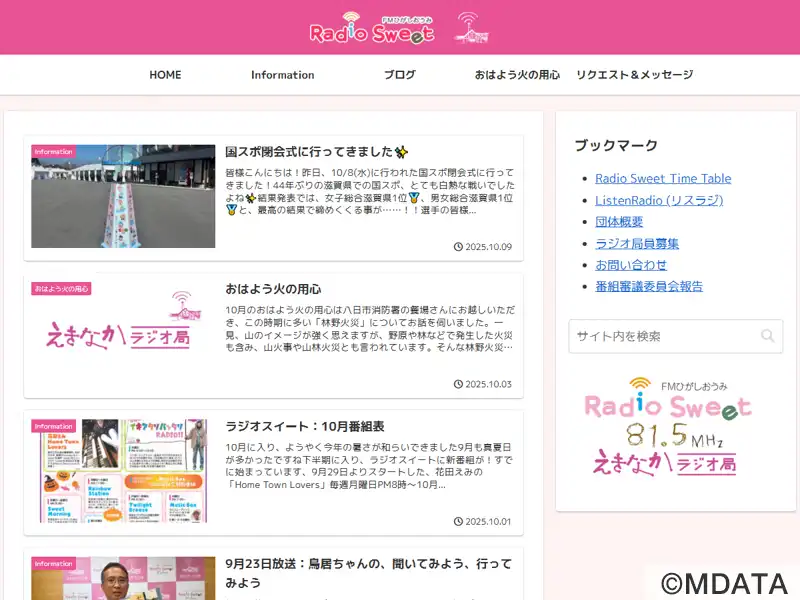Click the clock icon beside 2025.10.09
The width and height of the screenshot is (800, 600).
pyautogui.click(x=458, y=247)
